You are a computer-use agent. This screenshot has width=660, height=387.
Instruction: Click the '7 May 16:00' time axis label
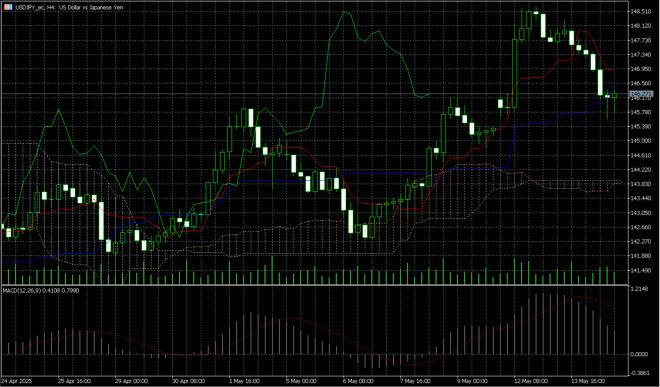click(x=415, y=381)
